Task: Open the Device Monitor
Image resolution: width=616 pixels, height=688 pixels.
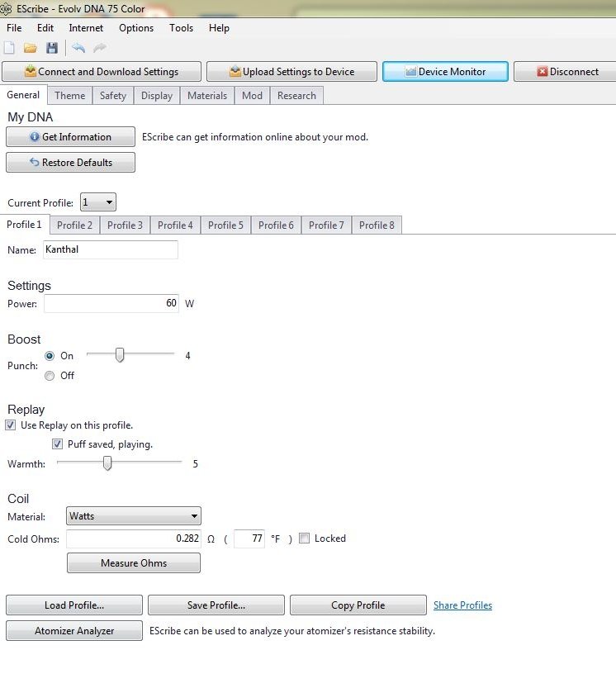Action: [445, 72]
